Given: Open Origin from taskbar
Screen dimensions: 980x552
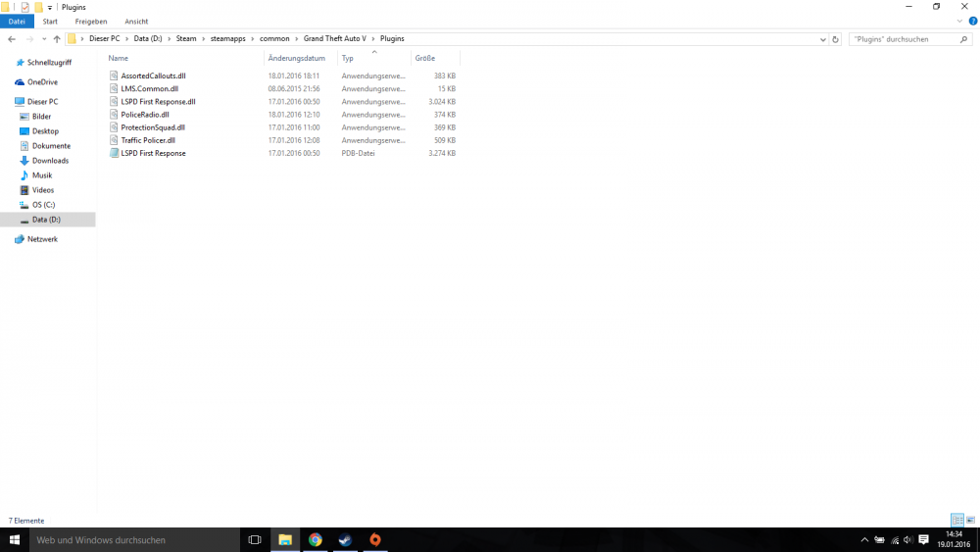Looking at the screenshot, I should pos(375,539).
